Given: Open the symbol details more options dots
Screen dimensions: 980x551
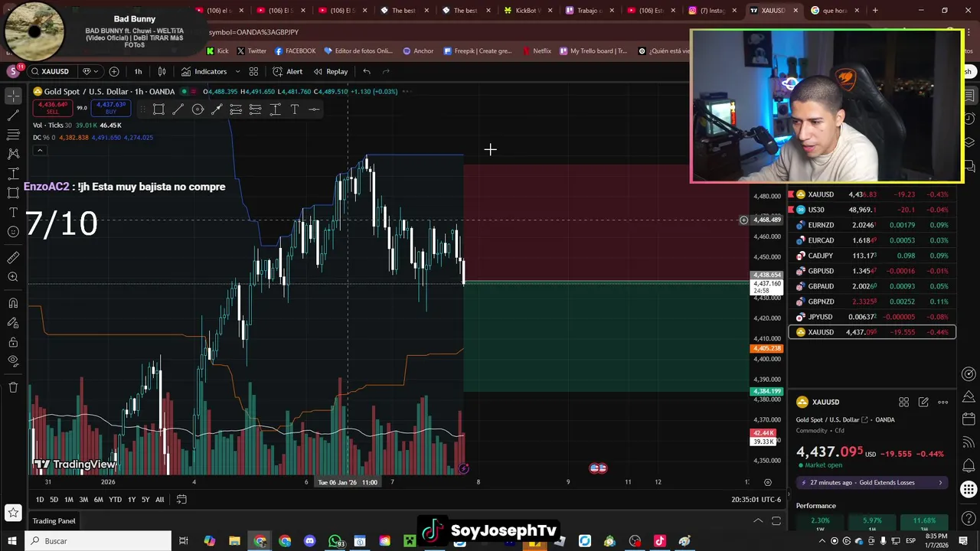Looking at the screenshot, I should pyautogui.click(x=943, y=402).
